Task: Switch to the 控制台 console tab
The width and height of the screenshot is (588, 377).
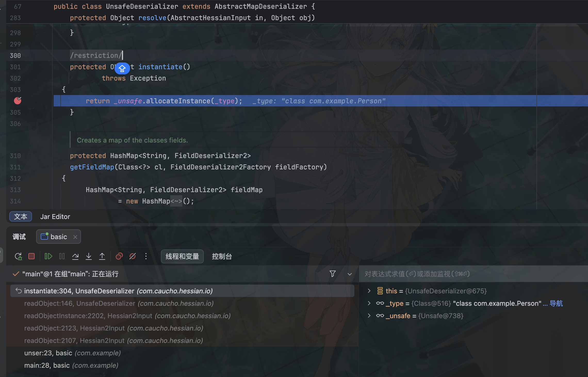Action: [222, 256]
